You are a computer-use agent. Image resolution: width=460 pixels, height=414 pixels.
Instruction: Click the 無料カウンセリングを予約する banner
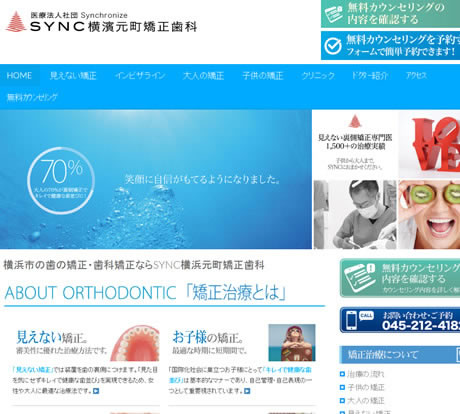390,46
